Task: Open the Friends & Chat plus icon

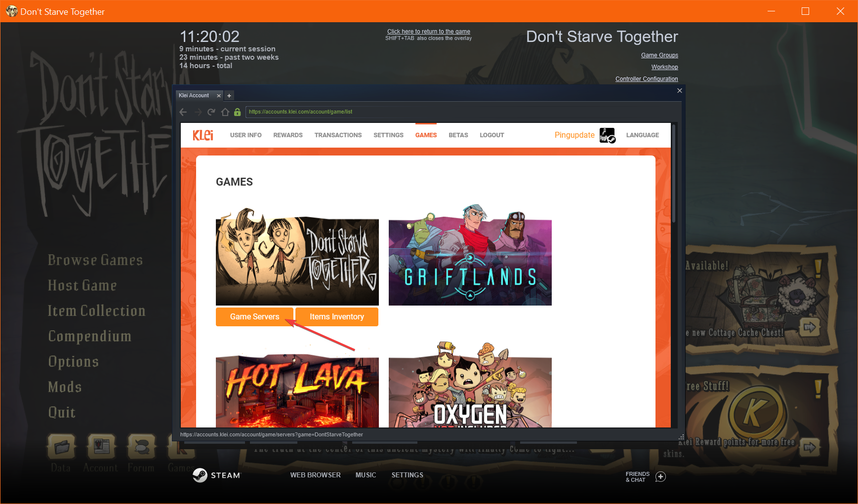Action: pos(660,476)
